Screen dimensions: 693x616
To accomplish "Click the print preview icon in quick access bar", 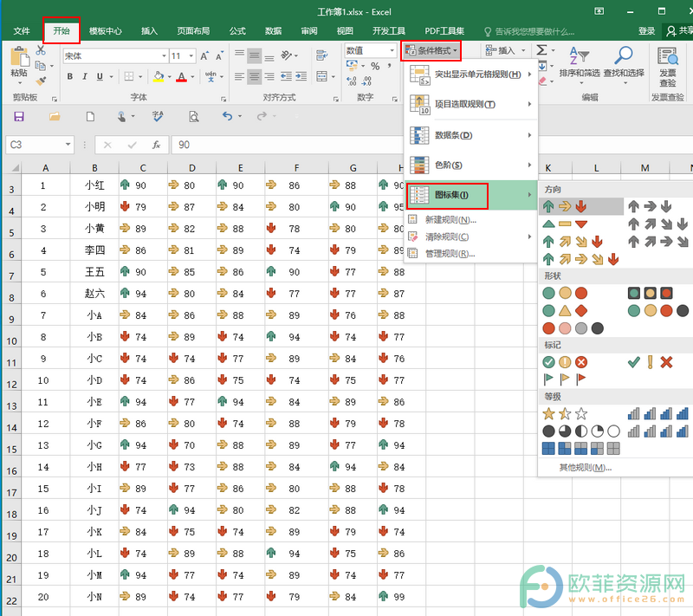I will point(193,117).
